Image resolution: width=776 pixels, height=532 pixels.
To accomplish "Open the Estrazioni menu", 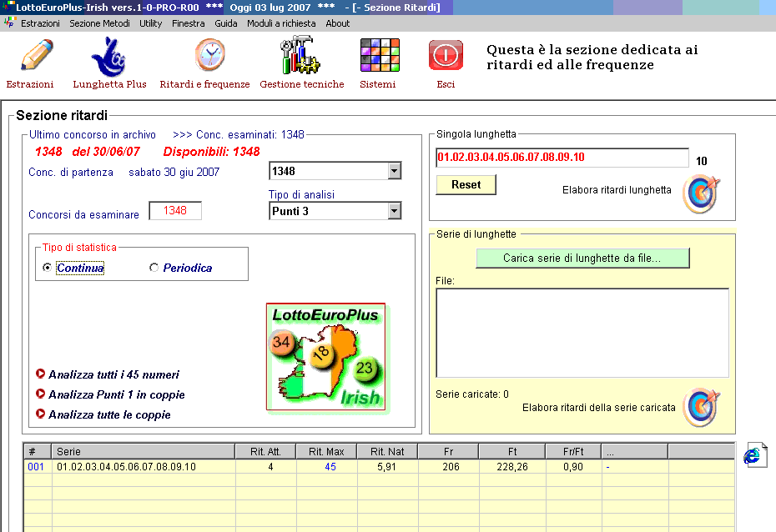I will pos(40,23).
